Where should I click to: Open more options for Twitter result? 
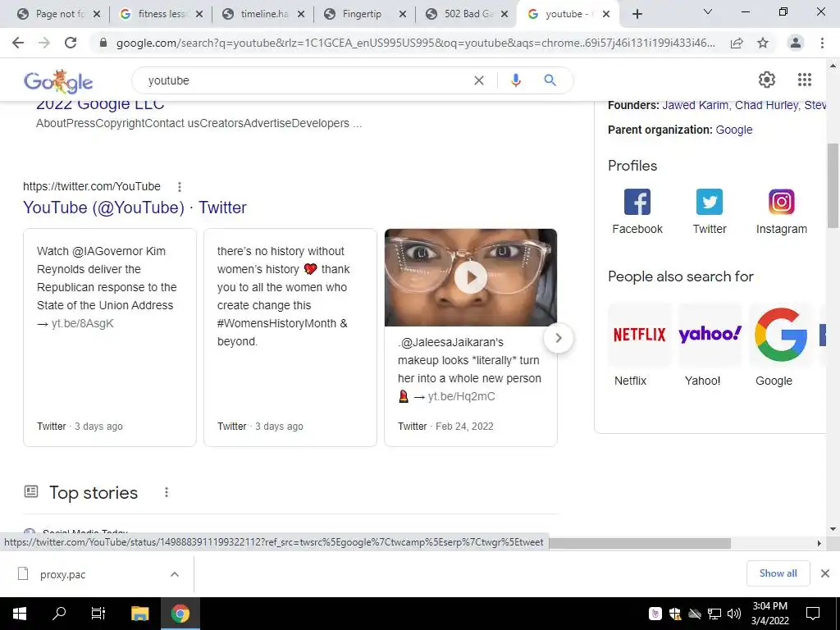pyautogui.click(x=180, y=186)
